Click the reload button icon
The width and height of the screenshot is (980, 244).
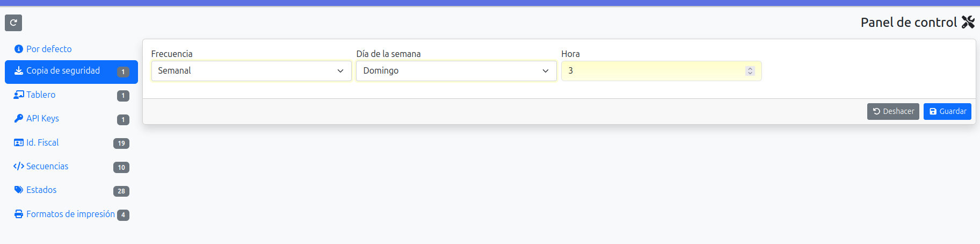tap(13, 23)
